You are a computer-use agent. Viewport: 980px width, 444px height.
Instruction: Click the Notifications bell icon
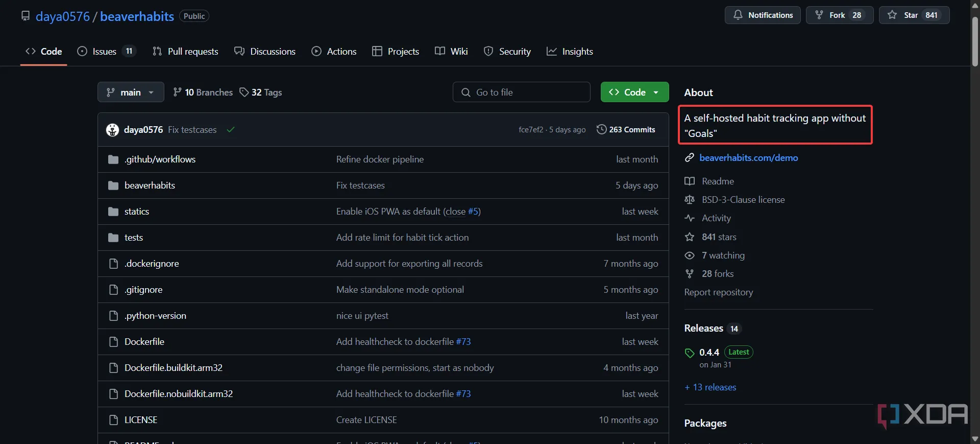pos(738,15)
